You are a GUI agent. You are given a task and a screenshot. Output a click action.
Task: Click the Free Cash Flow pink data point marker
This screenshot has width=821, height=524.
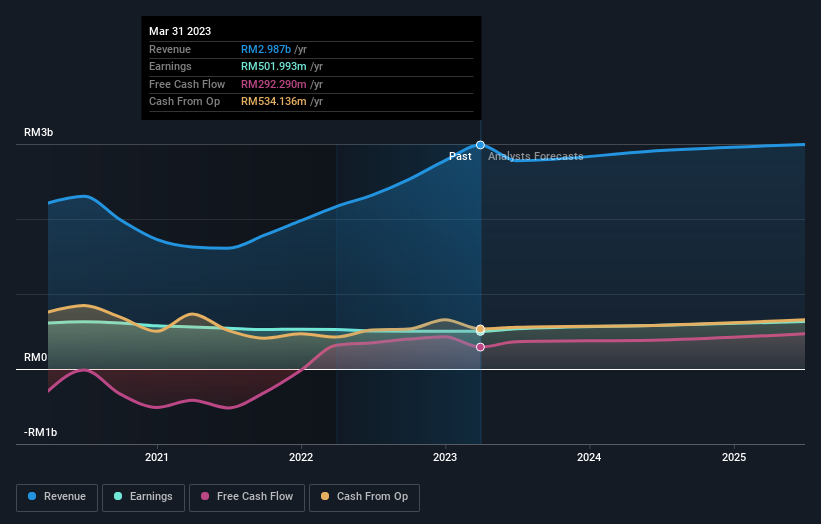480,347
